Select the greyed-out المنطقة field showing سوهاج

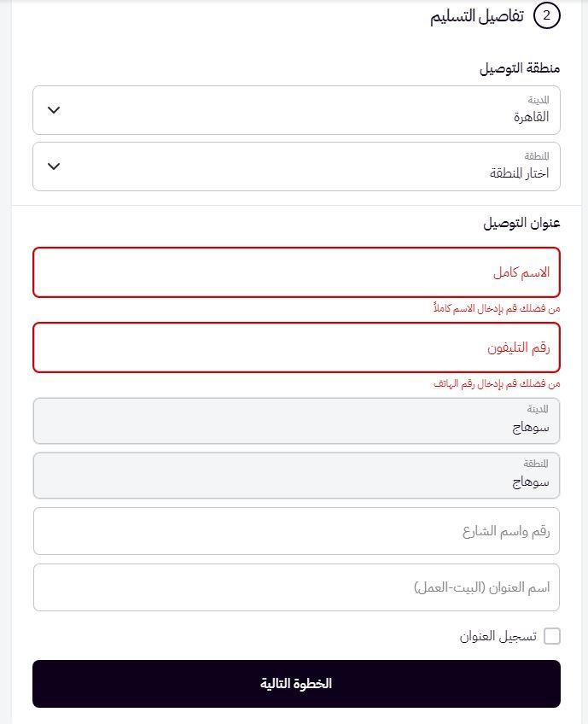(296, 476)
